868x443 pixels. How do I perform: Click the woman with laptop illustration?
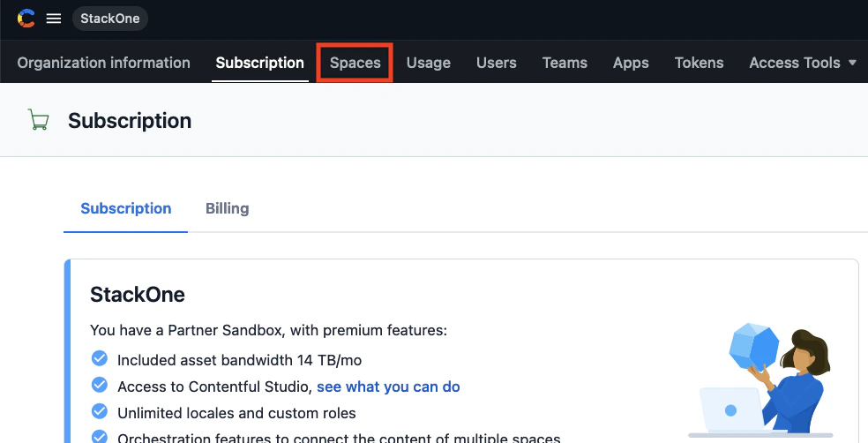(760, 380)
